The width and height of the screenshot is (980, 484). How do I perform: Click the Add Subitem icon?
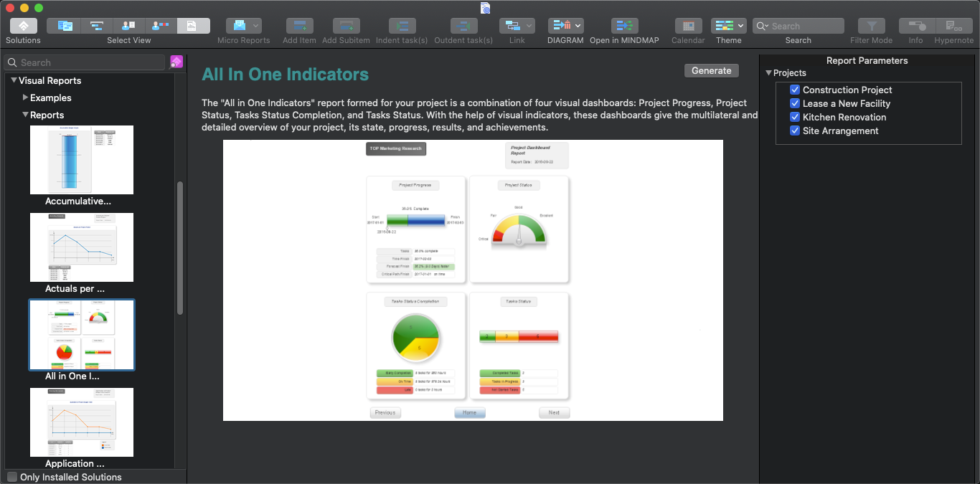tap(346, 26)
